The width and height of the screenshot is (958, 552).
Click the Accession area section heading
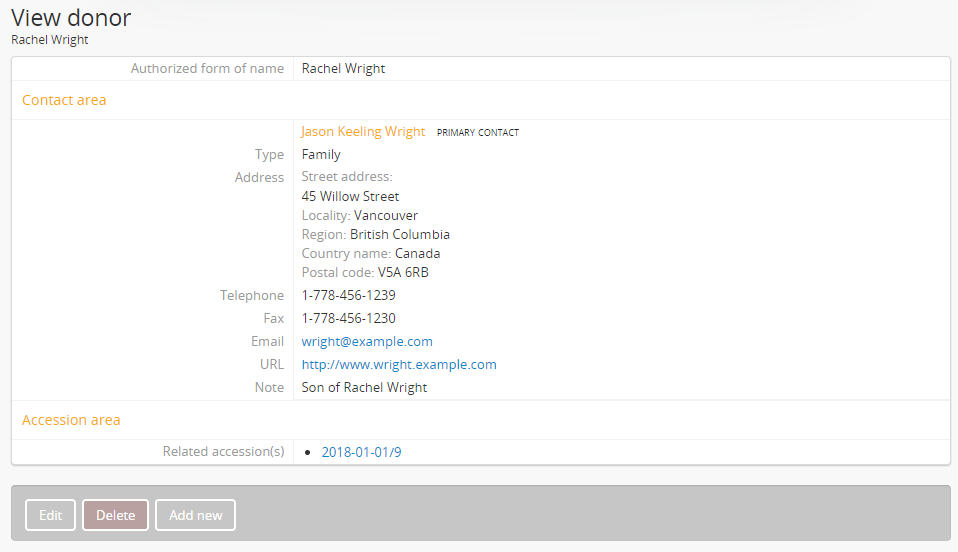click(71, 420)
